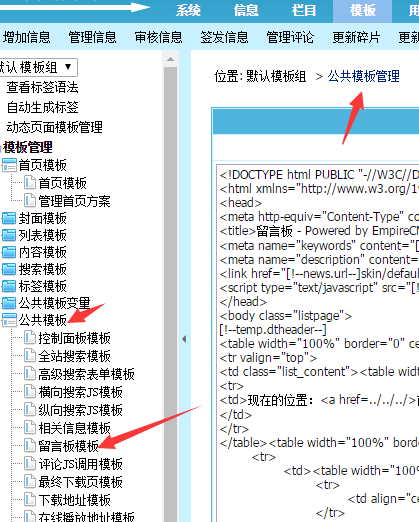This screenshot has width=419, height=522.
Task: Click the page icon beside 下载地址模板
Action: click(30, 500)
